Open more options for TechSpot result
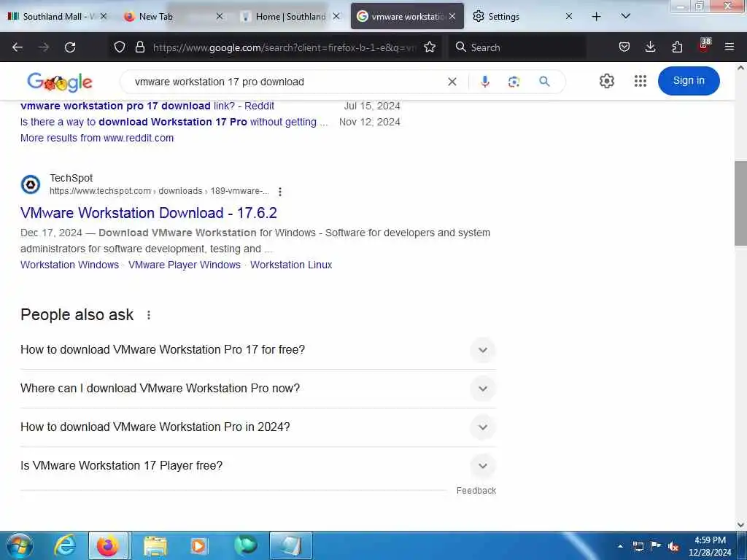The width and height of the screenshot is (747, 560). (x=280, y=192)
